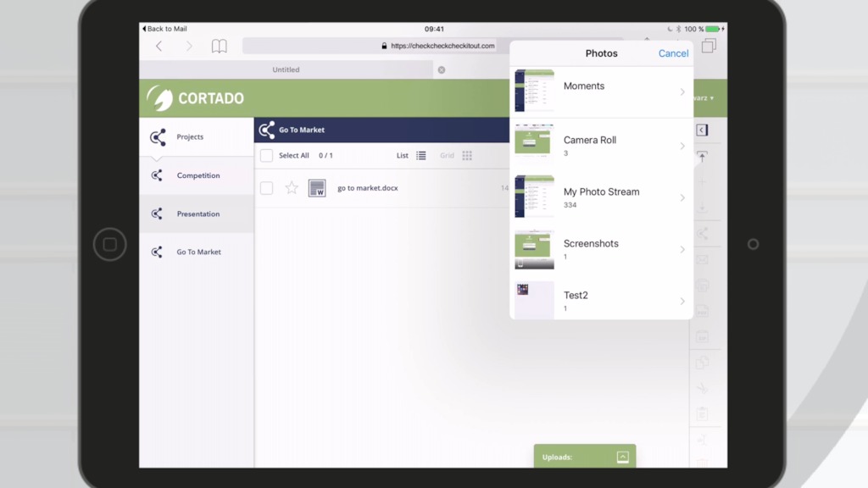Switch to List view icon
This screenshot has height=488, width=868.
pyautogui.click(x=421, y=156)
